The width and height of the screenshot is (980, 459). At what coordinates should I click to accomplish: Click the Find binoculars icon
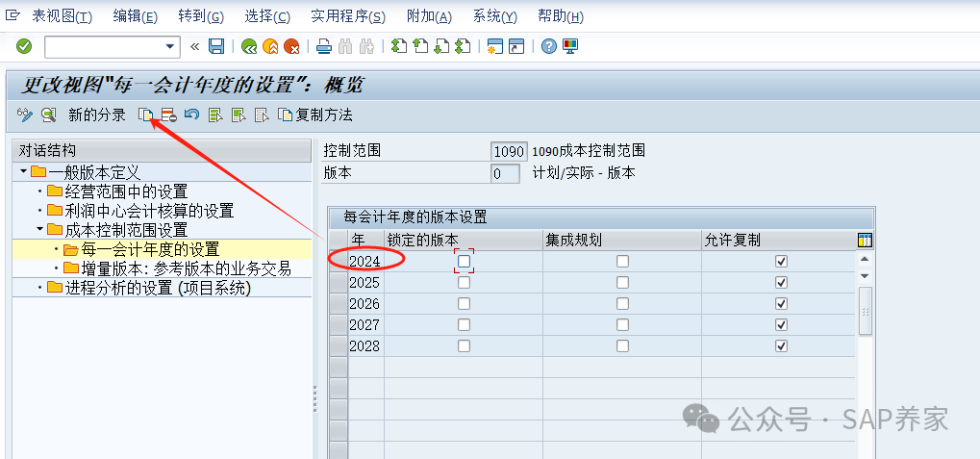tap(345, 46)
